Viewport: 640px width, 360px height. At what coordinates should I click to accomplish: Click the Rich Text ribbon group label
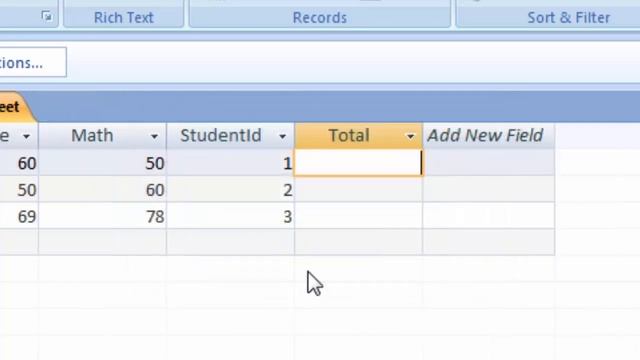tap(124, 18)
